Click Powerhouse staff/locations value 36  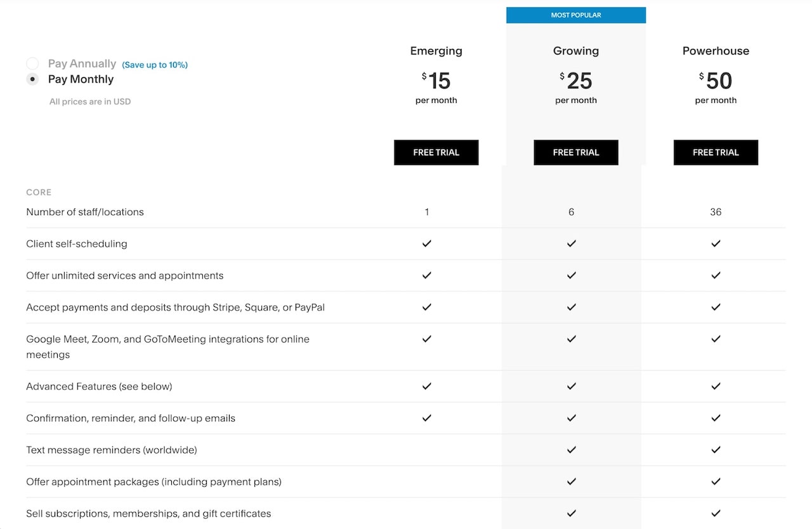716,212
